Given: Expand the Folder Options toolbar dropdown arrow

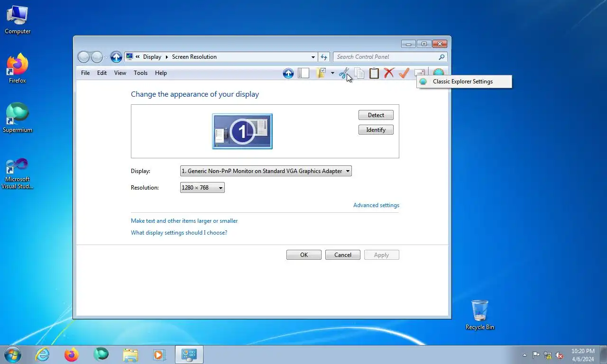Looking at the screenshot, I should 332,73.
